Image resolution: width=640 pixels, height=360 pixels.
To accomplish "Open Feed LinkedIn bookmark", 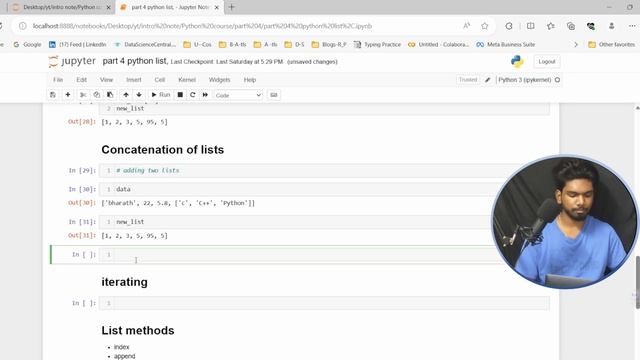I will click(78, 44).
